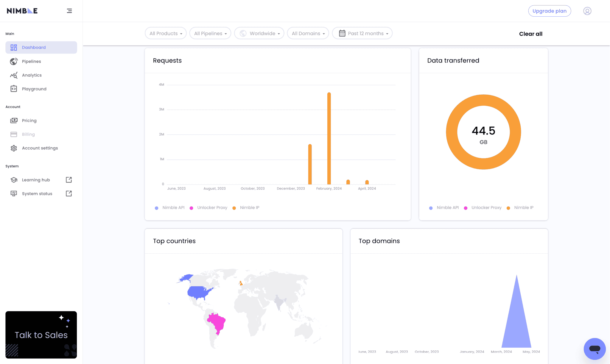Expand the All Pipelines dropdown

pos(210,33)
